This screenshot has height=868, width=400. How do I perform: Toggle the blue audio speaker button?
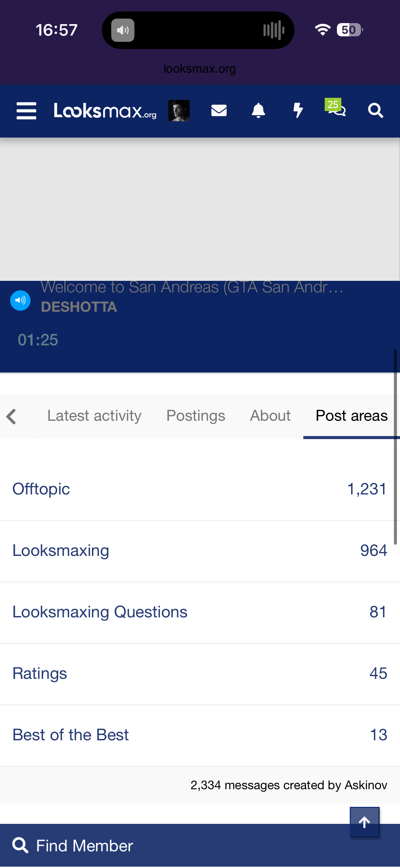(20, 301)
